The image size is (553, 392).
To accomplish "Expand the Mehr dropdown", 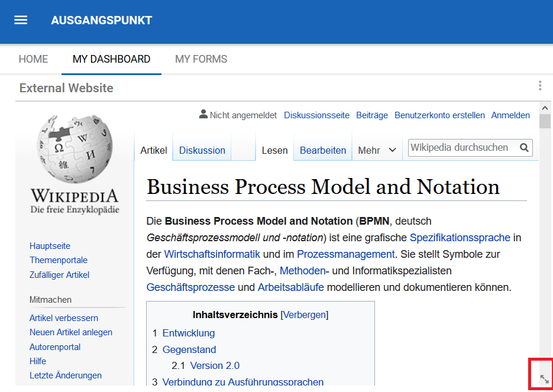I will click(x=377, y=150).
